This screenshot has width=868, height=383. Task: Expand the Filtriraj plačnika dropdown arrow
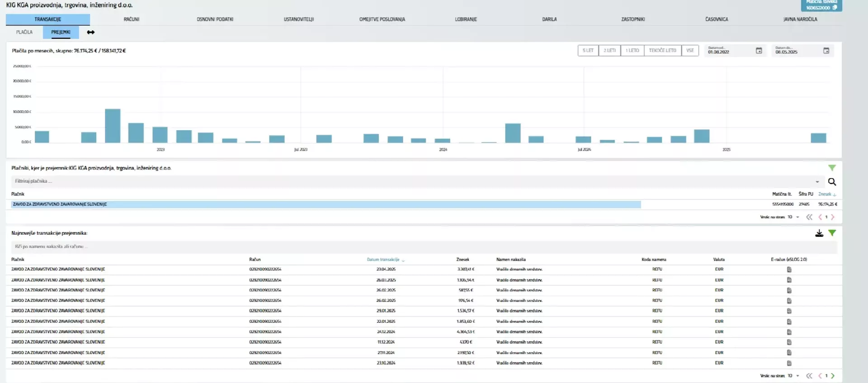(x=817, y=182)
